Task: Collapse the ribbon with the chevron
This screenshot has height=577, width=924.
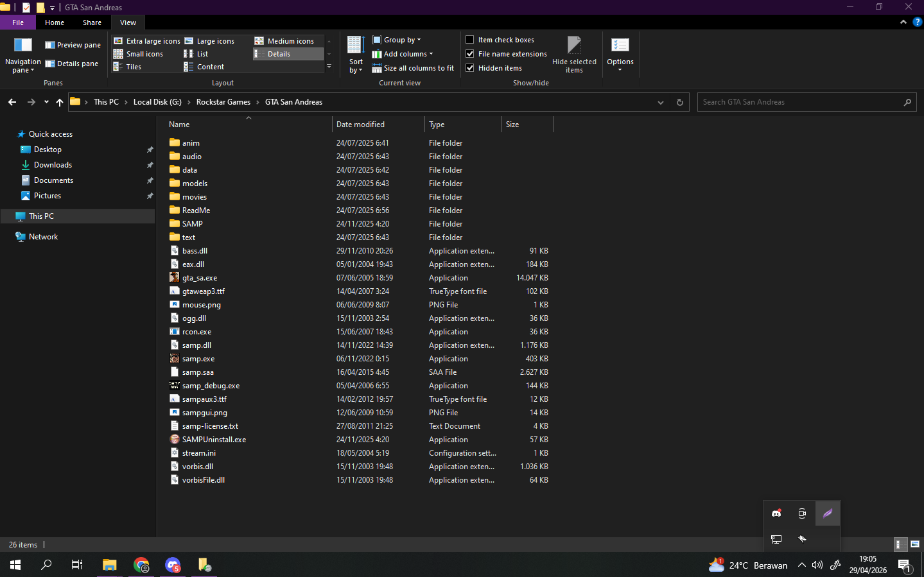Action: (903, 22)
